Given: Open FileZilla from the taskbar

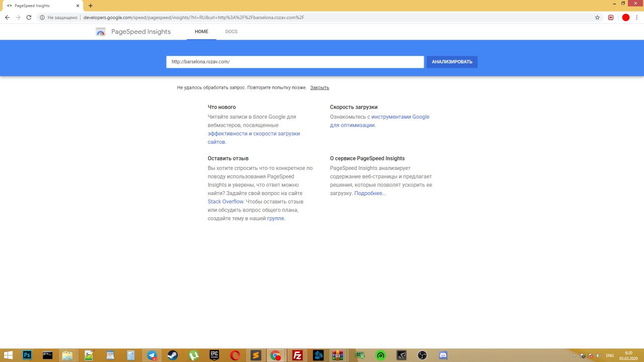Looking at the screenshot, I should point(297,355).
